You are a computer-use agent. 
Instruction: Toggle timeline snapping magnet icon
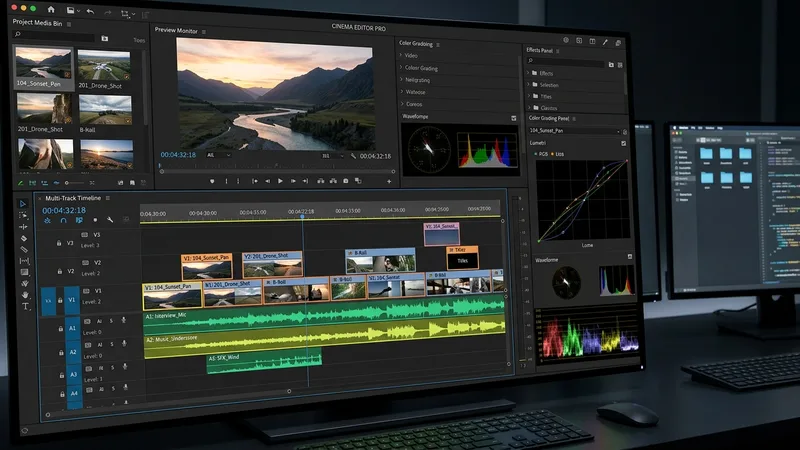tap(63, 220)
